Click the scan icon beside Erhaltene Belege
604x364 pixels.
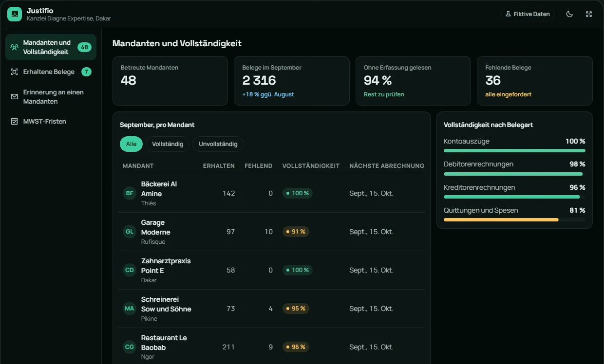pyautogui.click(x=15, y=72)
